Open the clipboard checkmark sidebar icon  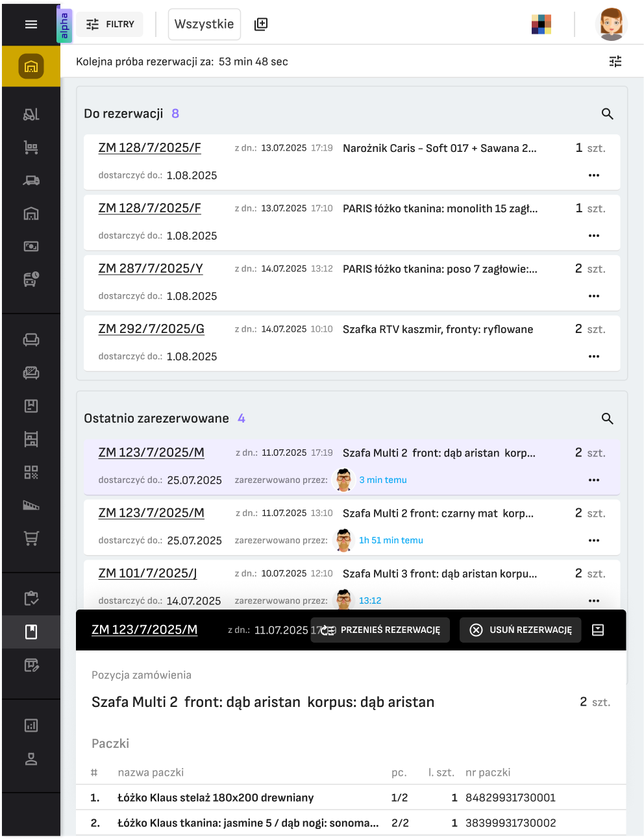coord(31,598)
